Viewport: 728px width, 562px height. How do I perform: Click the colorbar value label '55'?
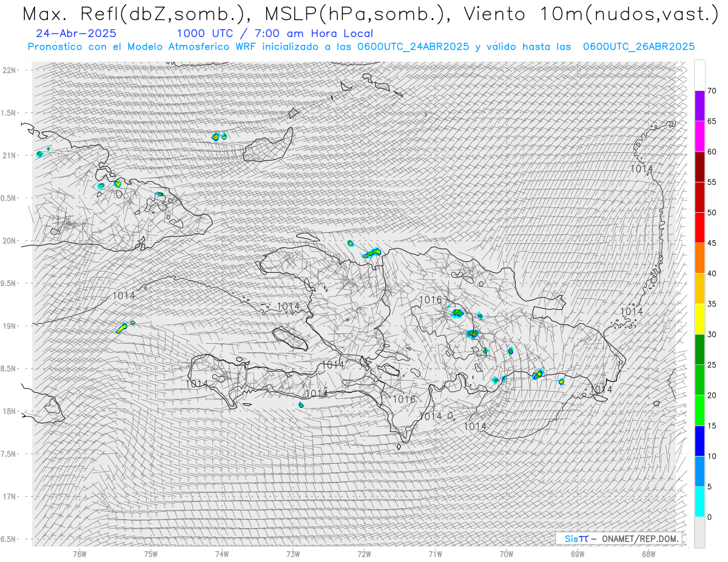pos(712,182)
